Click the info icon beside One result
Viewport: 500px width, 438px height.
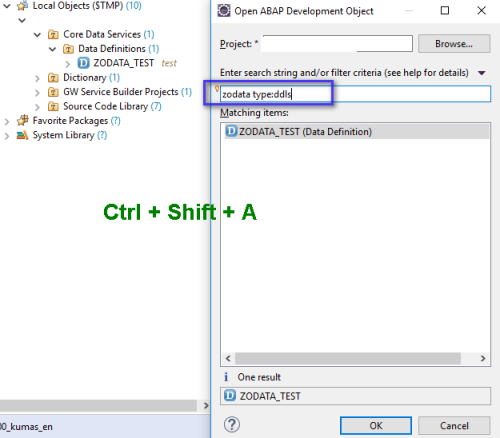(x=226, y=377)
